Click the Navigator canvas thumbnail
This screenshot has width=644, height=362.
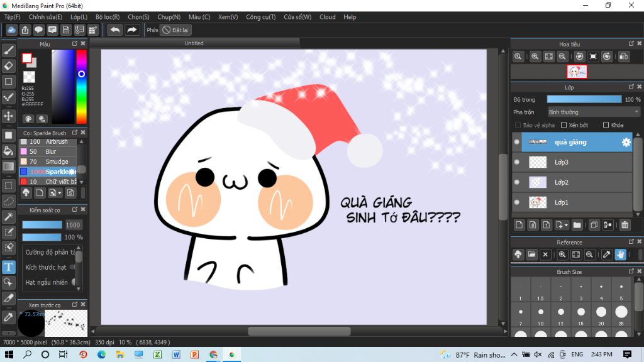pos(577,72)
